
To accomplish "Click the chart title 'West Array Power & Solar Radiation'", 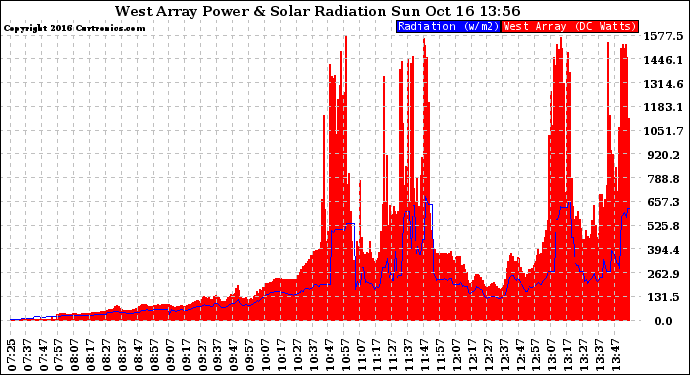I will 250,11.
